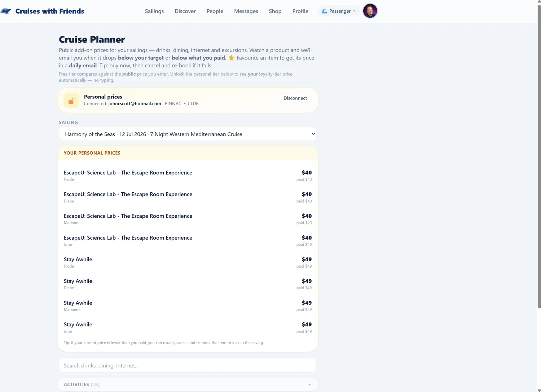Viewport: 541px width, 392px height.
Task: Click the PINNACLE_CLUB tier label
Action: click(182, 104)
